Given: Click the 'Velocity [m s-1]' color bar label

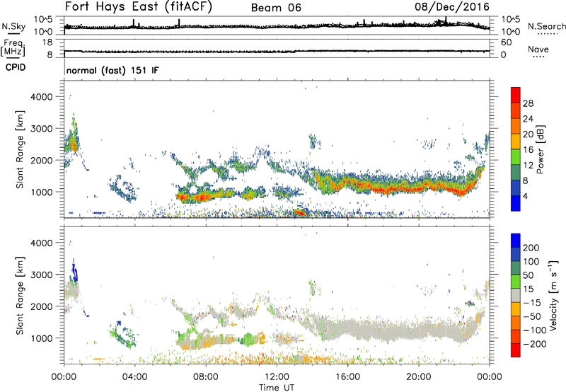Looking at the screenshot, I should 553,295.
